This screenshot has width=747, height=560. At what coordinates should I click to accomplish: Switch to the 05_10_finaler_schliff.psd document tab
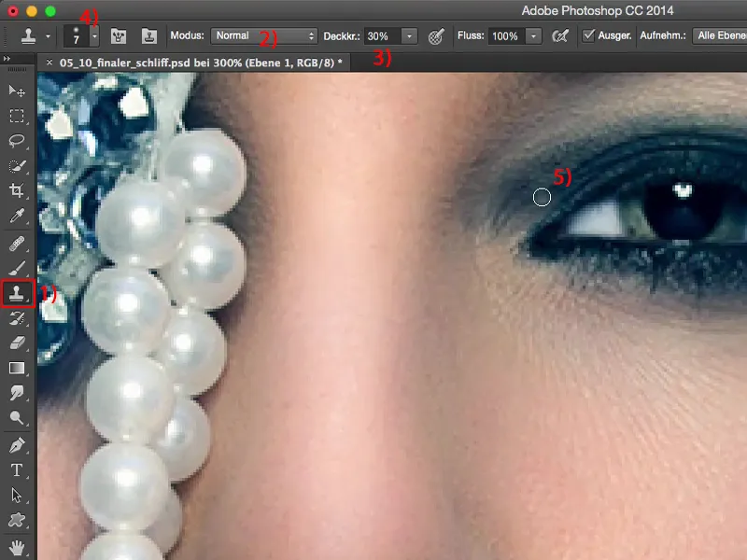click(201, 63)
